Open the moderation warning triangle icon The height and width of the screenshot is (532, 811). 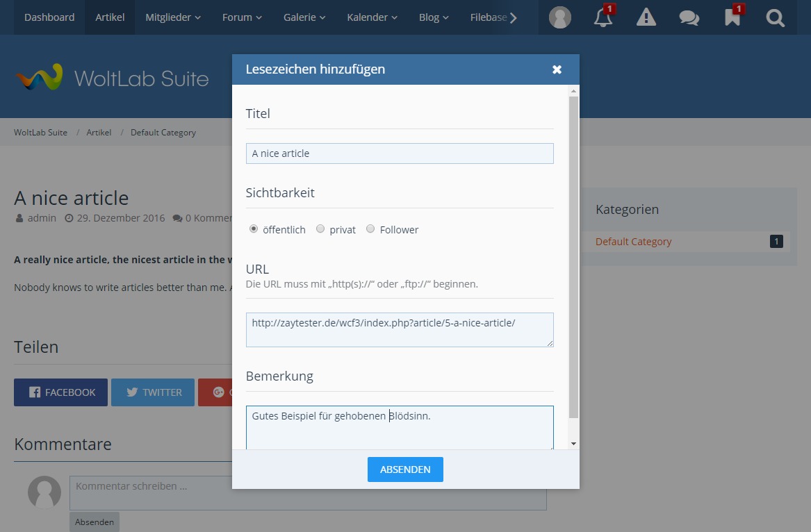point(646,18)
